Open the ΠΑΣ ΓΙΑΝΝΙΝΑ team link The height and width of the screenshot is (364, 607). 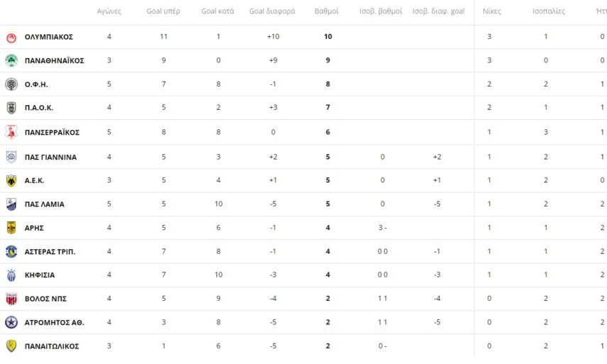50,157
